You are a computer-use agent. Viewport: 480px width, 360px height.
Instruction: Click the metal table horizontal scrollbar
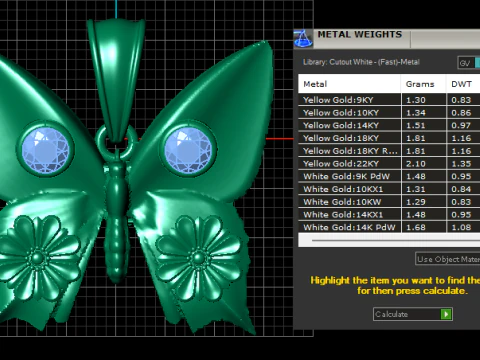pyautogui.click(x=389, y=240)
